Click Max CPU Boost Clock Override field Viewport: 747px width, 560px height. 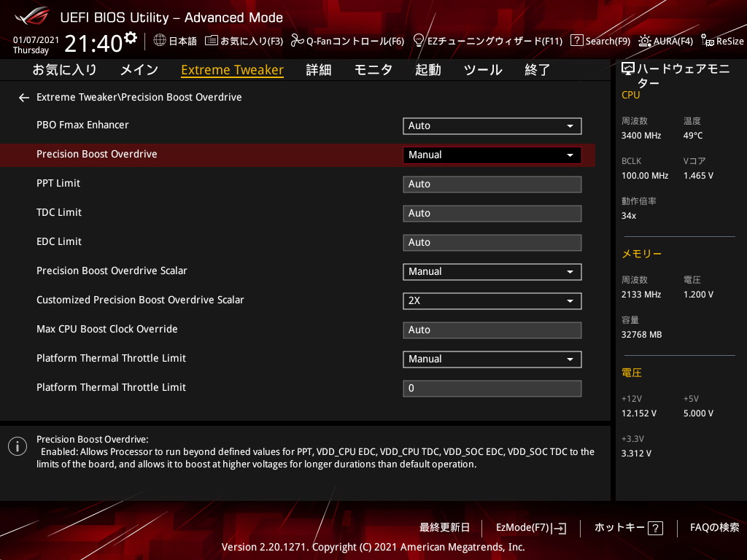point(492,330)
